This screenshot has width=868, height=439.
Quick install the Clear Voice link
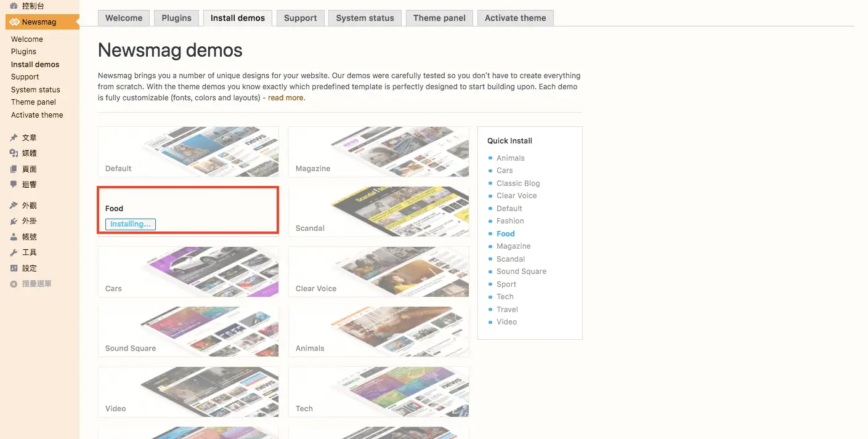(x=517, y=196)
